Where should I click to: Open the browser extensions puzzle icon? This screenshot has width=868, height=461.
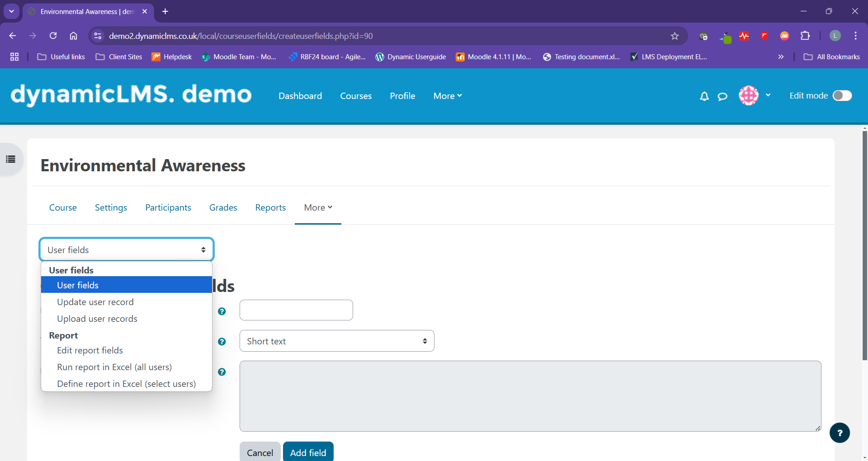(x=805, y=36)
